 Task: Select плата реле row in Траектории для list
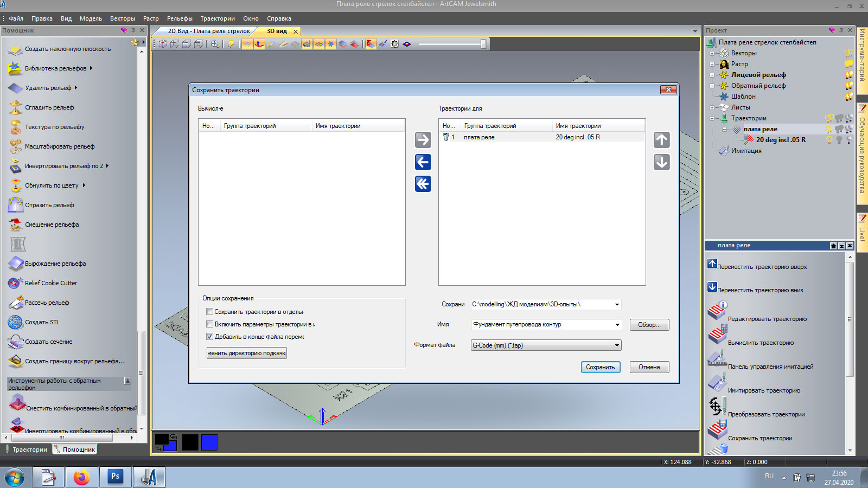[541, 137]
